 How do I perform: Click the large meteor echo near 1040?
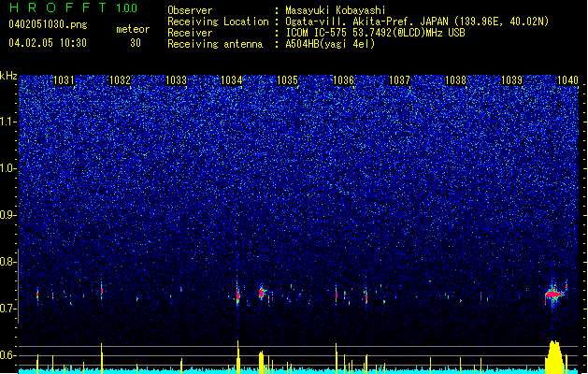tap(553, 295)
